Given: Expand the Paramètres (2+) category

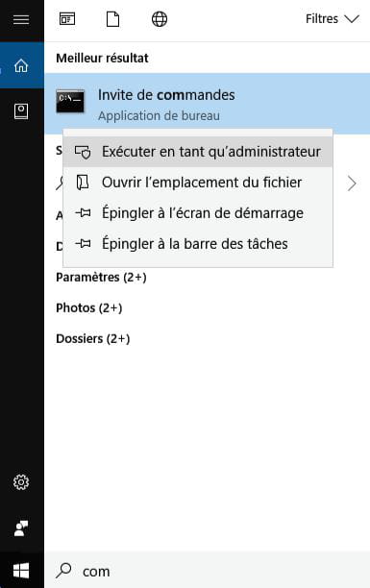Looking at the screenshot, I should pyautogui.click(x=101, y=278).
